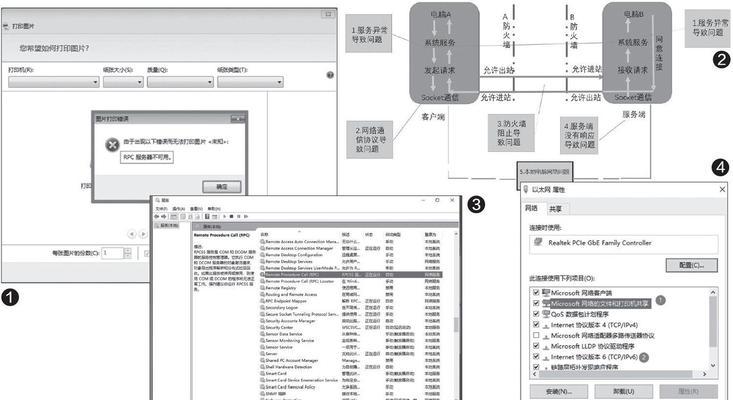Switch to the 网络 tab in Ethernet properties
This screenshot has width=733, height=400.
click(532, 208)
